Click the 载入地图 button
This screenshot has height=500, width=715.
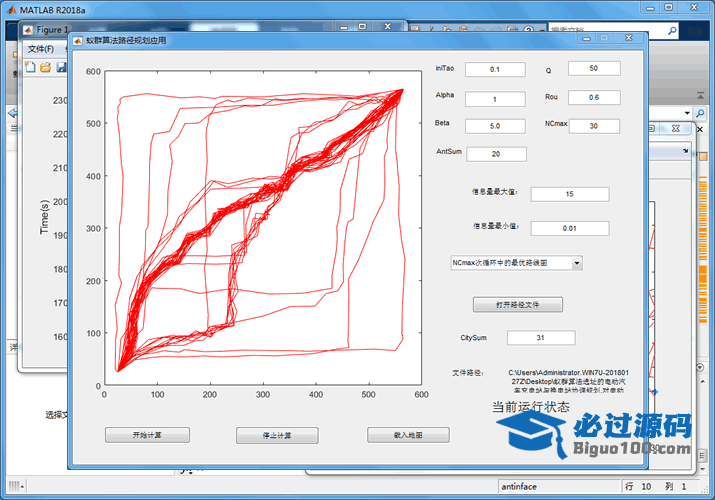tap(408, 435)
